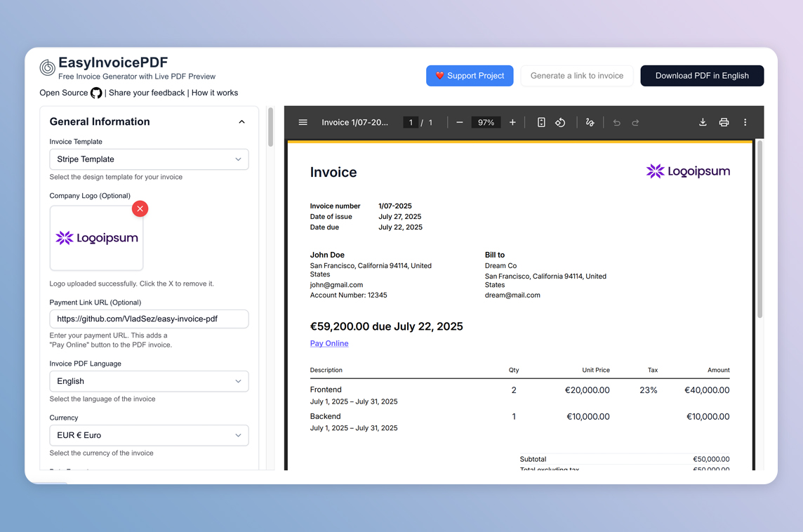Click Download PDF in English button
This screenshot has height=532, width=803.
702,76
